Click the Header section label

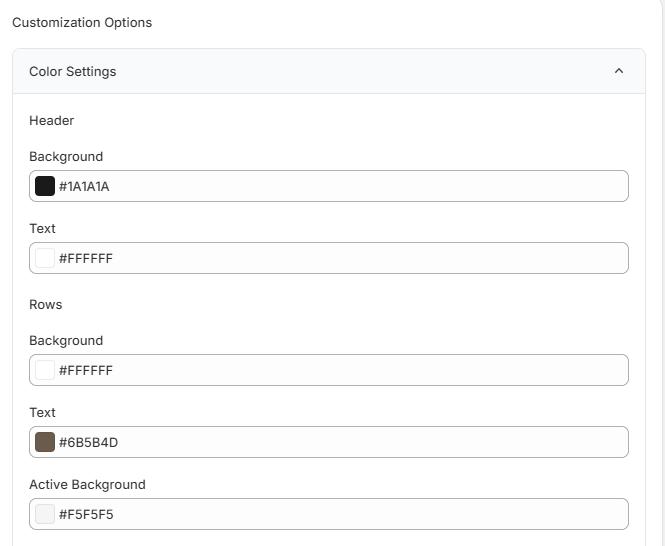52,121
